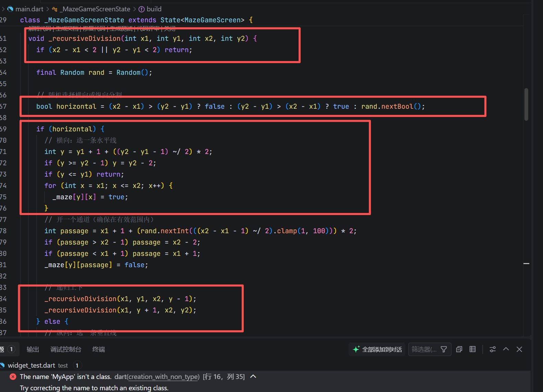
Task: Collapse the error details chevron after 列 35
Action: [253, 376]
